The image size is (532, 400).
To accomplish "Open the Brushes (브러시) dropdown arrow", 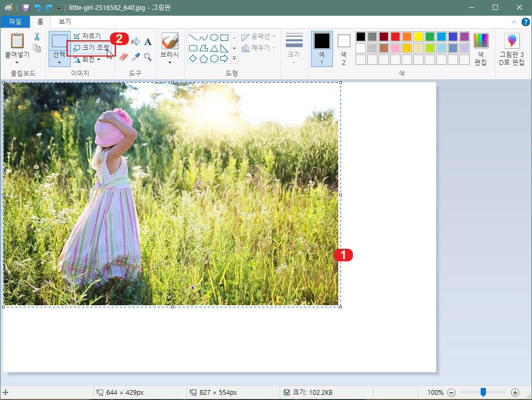I will [170, 62].
